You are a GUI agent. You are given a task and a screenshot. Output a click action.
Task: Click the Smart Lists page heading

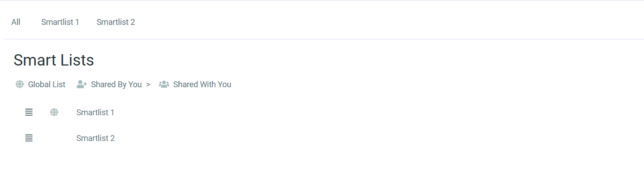point(54,60)
